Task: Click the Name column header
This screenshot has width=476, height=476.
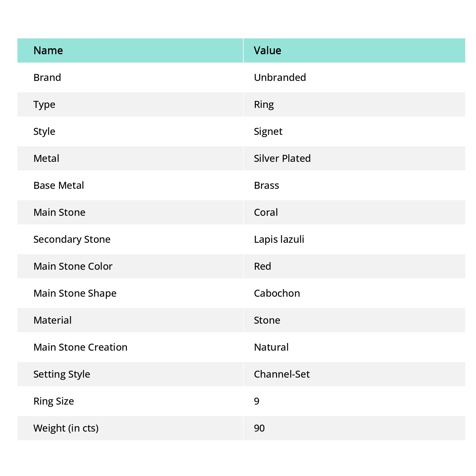Action: pyautogui.click(x=48, y=50)
